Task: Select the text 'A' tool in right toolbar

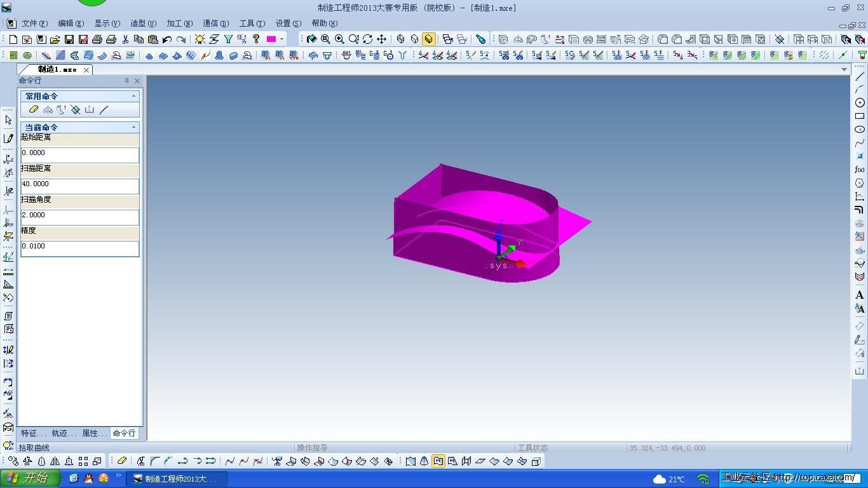Action: 860,295
